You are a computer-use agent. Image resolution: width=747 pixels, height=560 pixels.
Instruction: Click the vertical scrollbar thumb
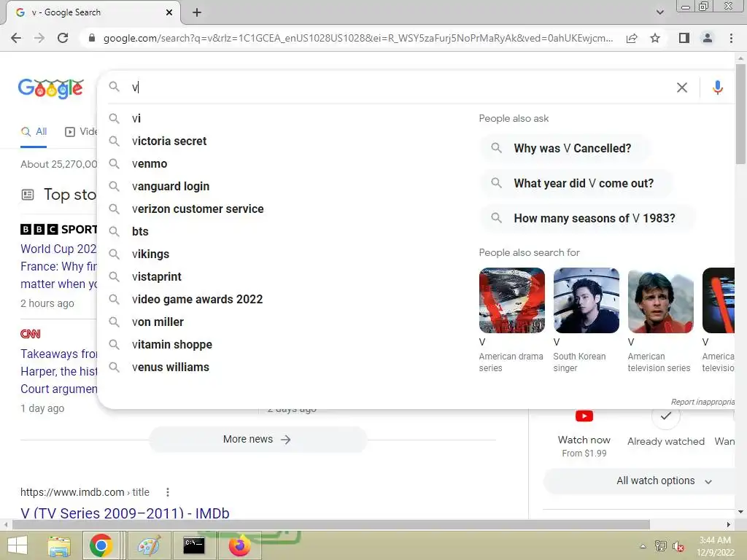tap(740, 114)
